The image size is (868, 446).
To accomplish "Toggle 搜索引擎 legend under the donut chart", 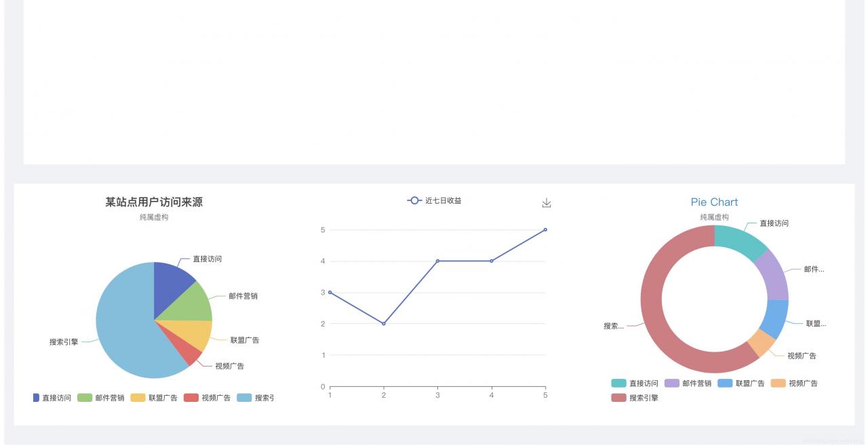I will [x=635, y=398].
